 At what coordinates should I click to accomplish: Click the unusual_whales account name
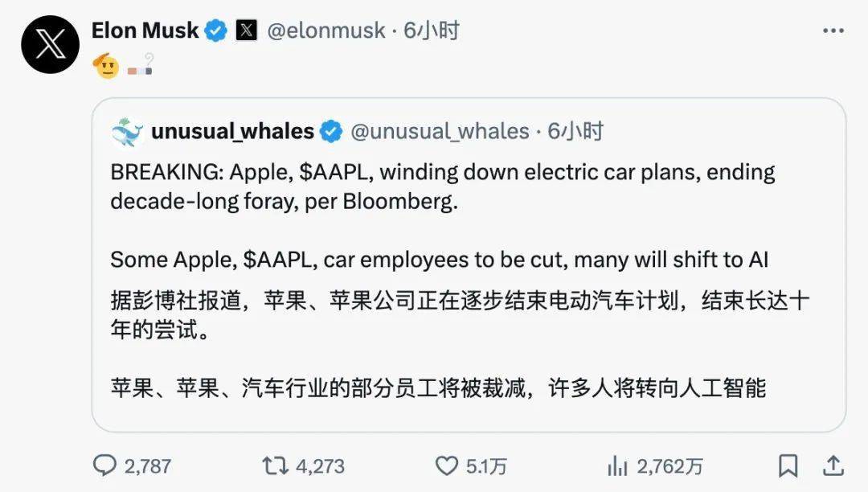232,132
